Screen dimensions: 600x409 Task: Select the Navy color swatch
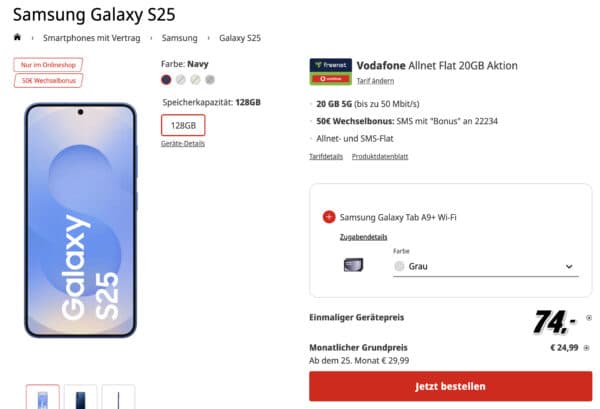click(x=166, y=79)
